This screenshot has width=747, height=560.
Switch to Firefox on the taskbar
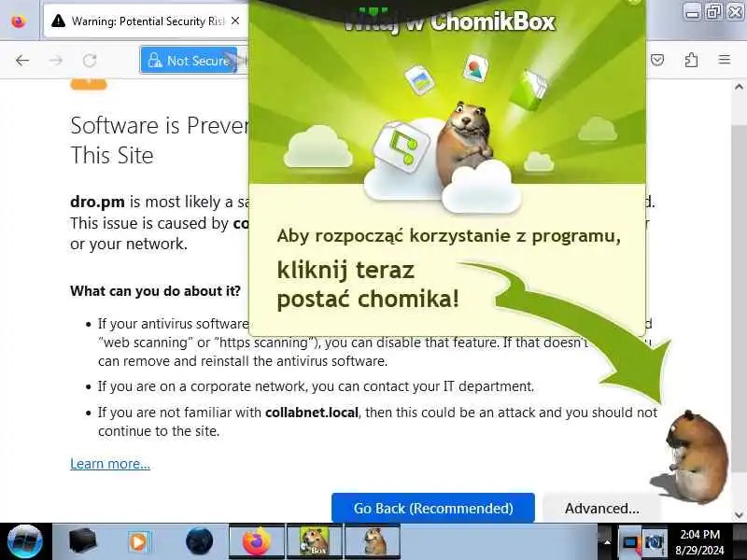[257, 541]
